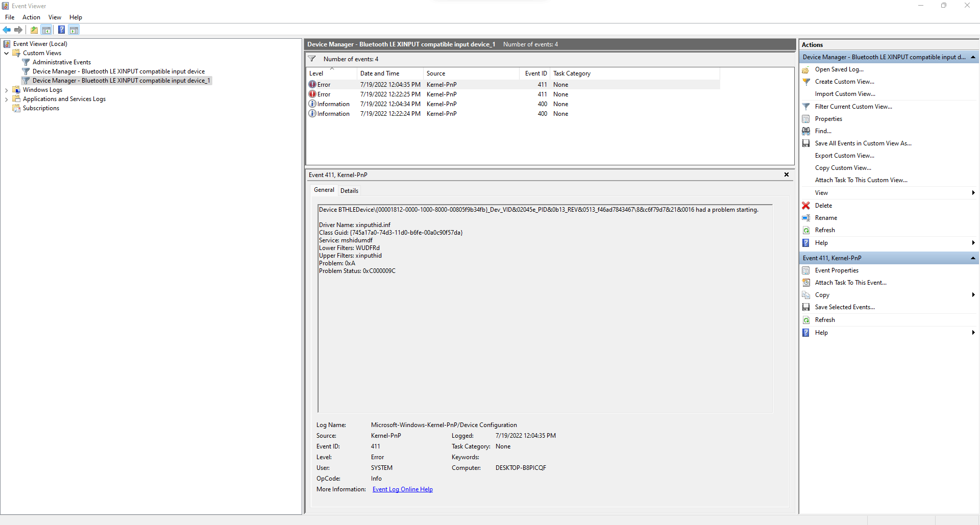
Task: Collapse the Custom Views tree node
Action: (x=6, y=53)
